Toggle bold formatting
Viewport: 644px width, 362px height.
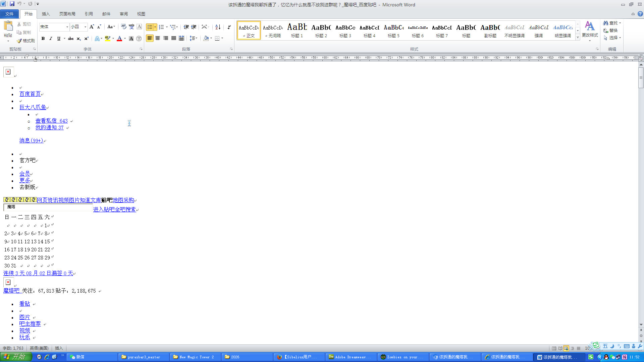click(43, 39)
